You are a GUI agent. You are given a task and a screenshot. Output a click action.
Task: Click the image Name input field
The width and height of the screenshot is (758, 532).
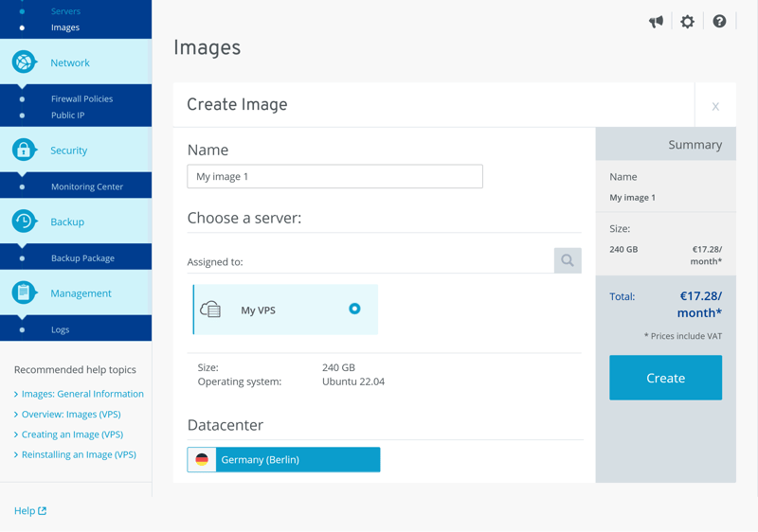334,177
